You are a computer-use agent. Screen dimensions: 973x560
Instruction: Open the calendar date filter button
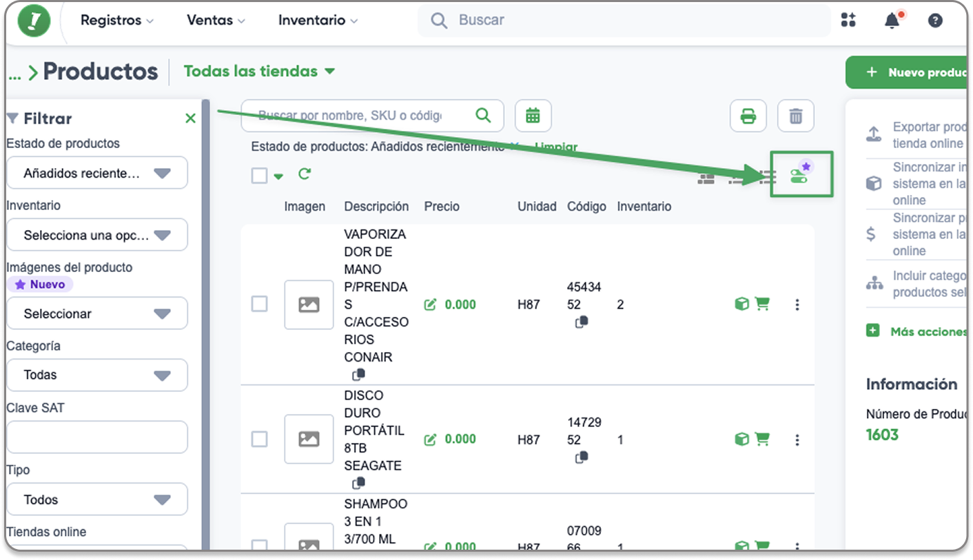[x=533, y=116]
